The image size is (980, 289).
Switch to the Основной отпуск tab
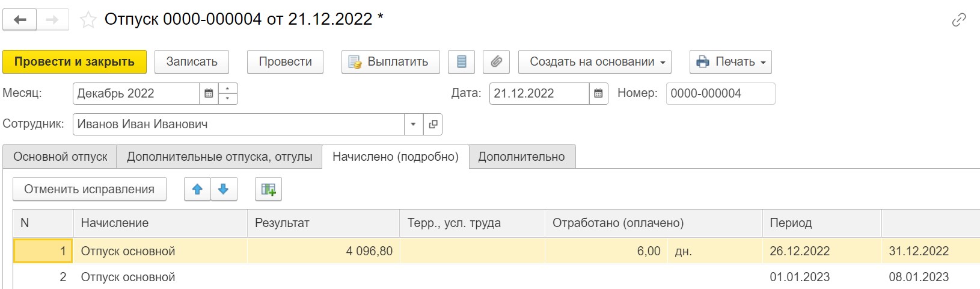pyautogui.click(x=60, y=157)
